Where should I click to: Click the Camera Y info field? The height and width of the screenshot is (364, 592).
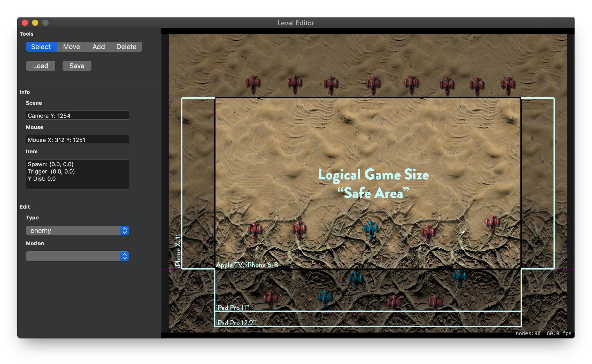tap(77, 115)
